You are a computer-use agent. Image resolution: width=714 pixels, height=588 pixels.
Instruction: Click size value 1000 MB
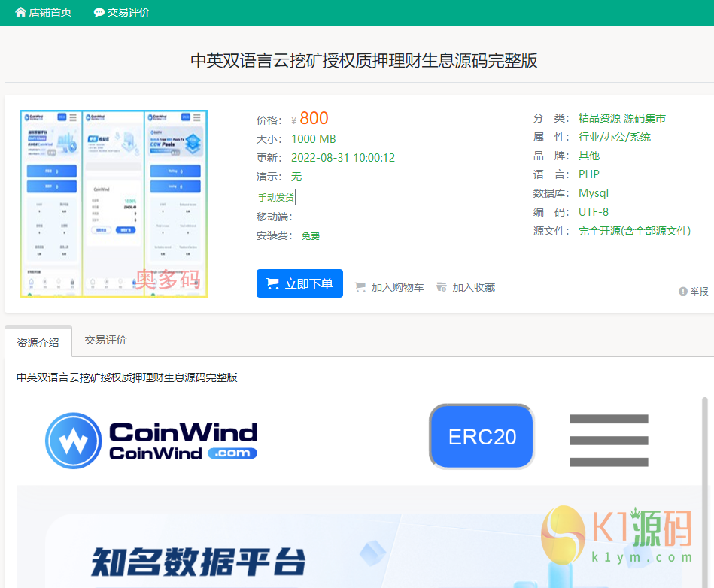313,139
